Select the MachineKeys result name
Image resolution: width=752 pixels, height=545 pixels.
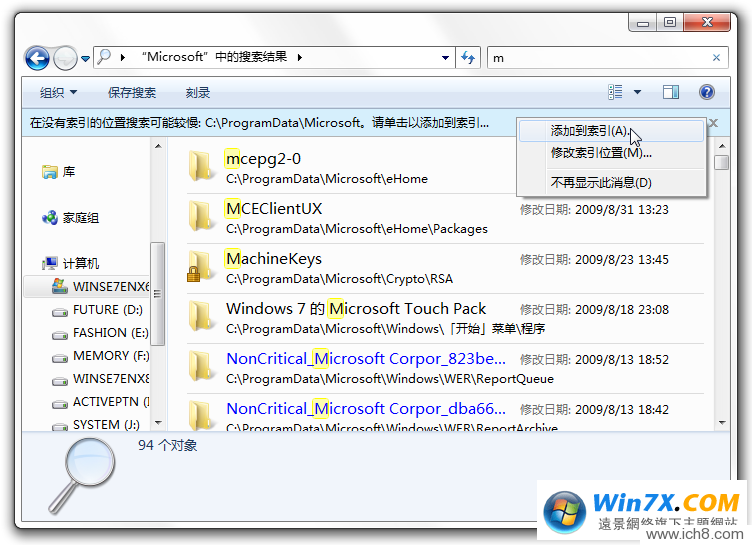click(274, 259)
